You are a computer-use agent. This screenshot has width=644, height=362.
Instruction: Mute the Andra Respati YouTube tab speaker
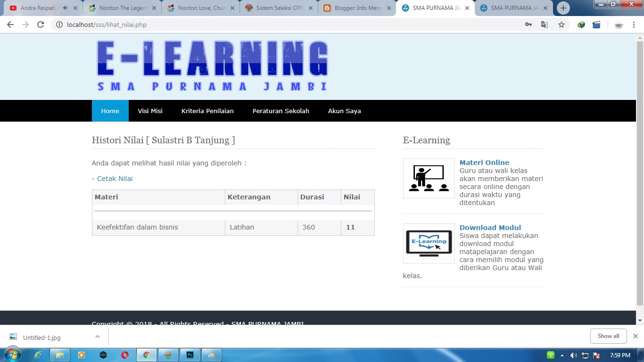64,8
